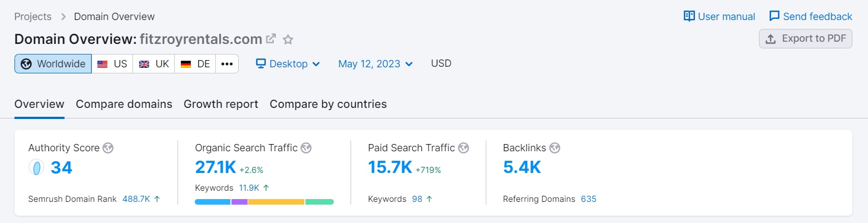Expand more countries with three dots

pos(226,64)
